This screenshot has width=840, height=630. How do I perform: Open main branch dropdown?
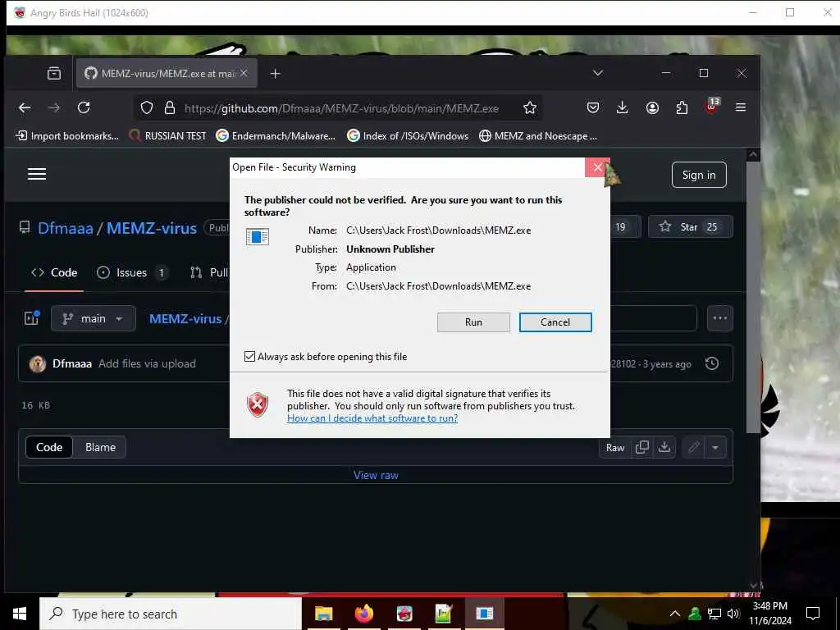click(94, 319)
